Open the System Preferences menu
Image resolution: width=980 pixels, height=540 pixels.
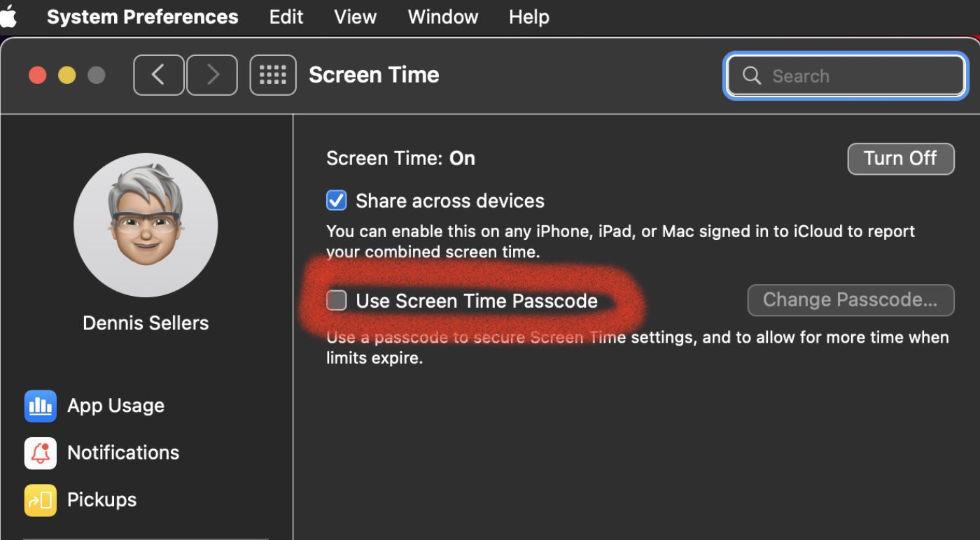142,17
